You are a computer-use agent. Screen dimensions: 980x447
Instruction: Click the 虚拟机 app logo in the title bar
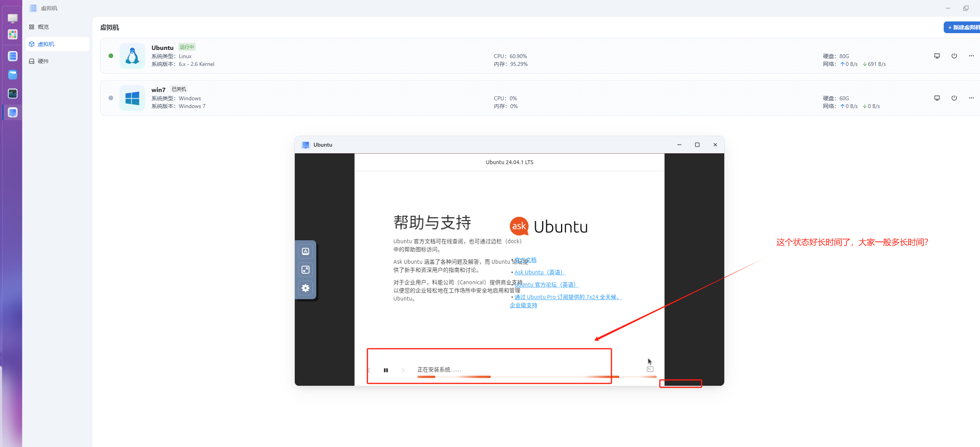click(33, 8)
